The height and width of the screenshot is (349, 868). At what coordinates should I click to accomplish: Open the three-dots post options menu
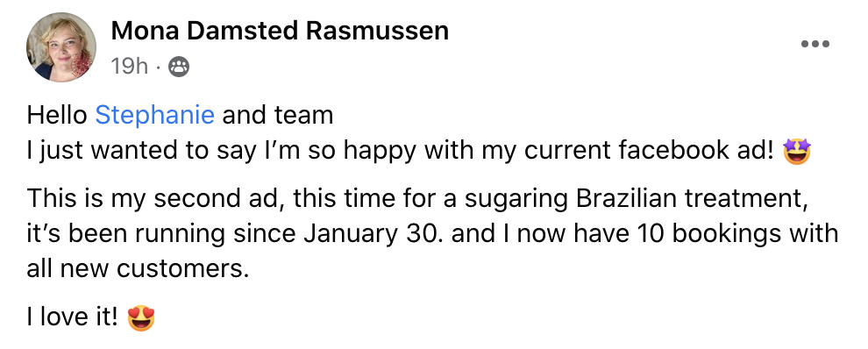(x=815, y=45)
